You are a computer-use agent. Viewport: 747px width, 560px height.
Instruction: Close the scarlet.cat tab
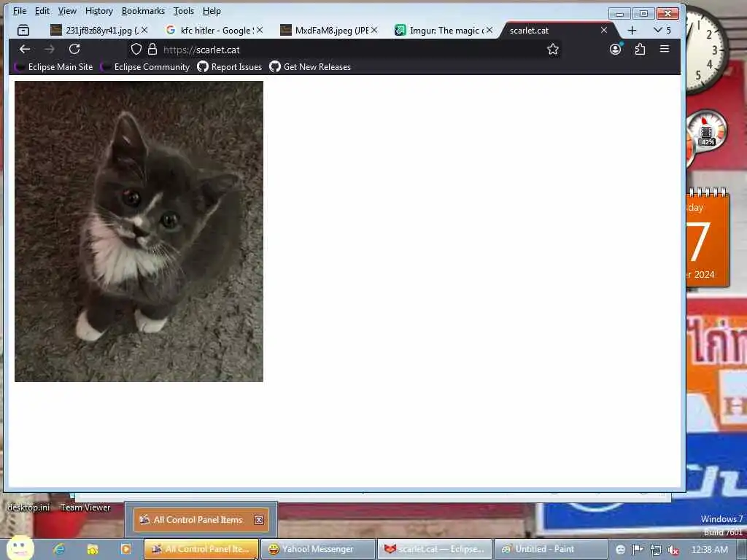tap(603, 30)
